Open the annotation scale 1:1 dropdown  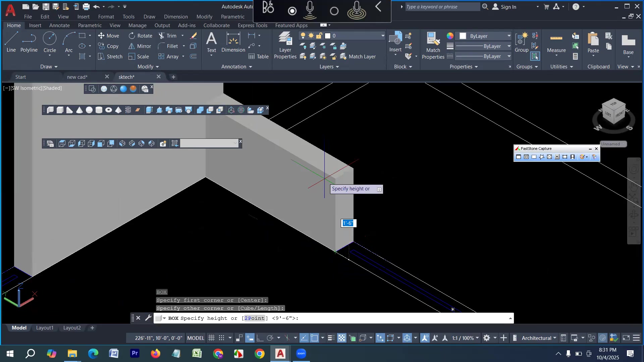click(x=466, y=338)
